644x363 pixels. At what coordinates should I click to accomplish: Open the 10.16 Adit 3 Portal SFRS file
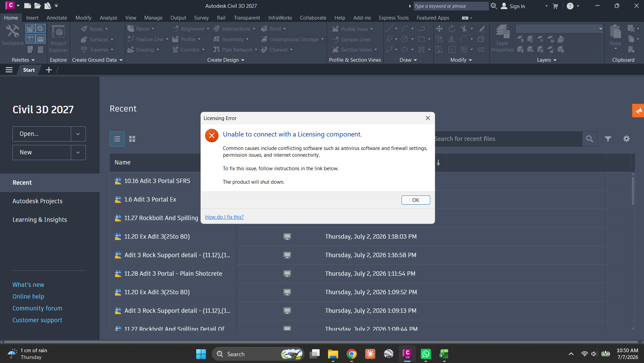157,181
